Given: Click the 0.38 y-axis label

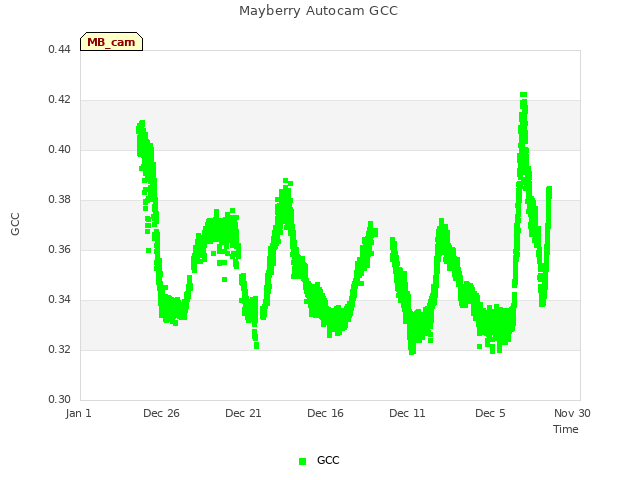Looking at the screenshot, I should [59, 200].
